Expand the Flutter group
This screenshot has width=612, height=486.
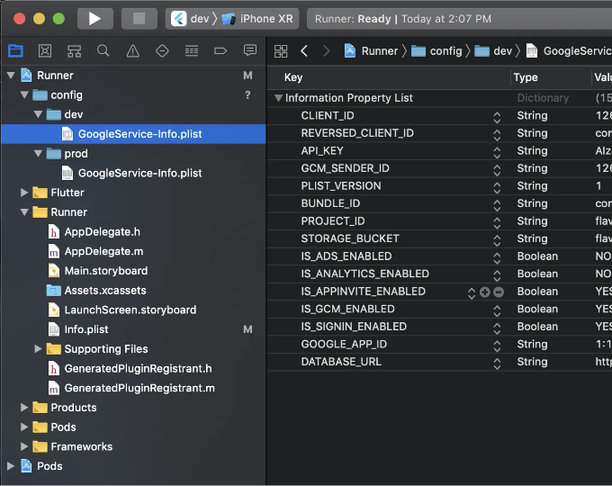coord(24,192)
